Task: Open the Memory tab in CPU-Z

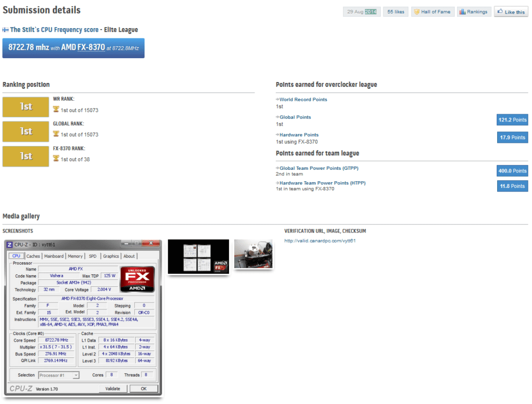Action: tap(75, 256)
